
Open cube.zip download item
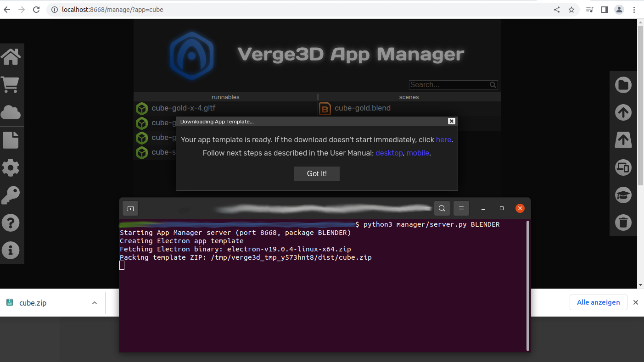click(x=32, y=303)
